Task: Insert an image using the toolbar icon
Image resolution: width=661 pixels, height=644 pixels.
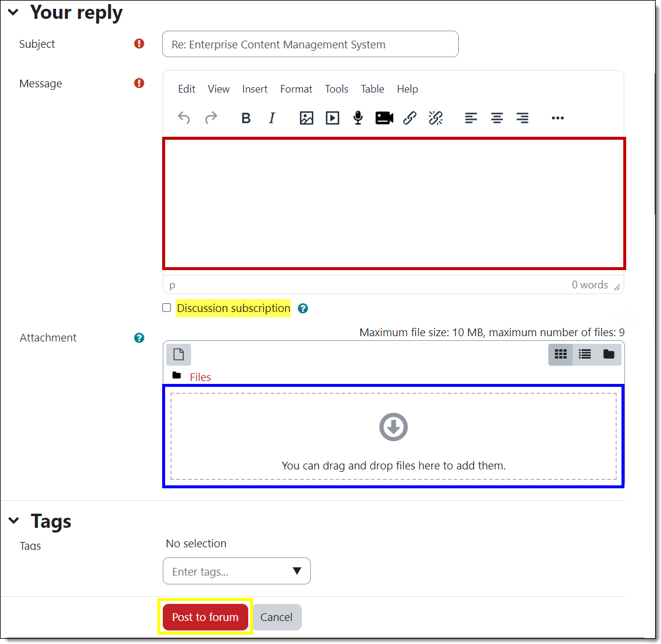Action: pyautogui.click(x=306, y=118)
